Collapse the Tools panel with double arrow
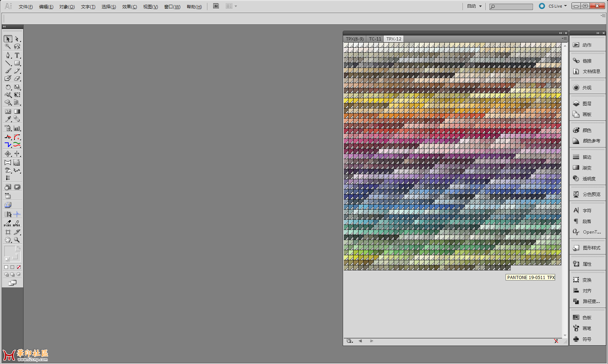The image size is (608, 364). tap(4, 26)
